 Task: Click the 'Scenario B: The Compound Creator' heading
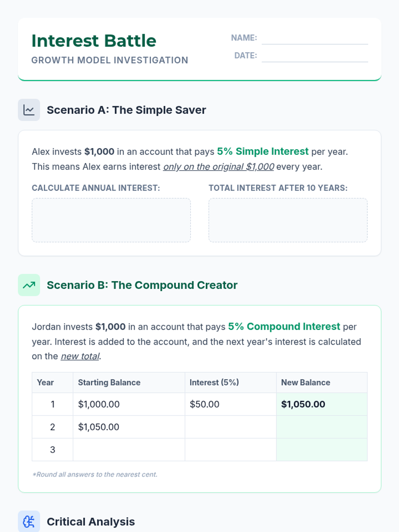pos(142,285)
